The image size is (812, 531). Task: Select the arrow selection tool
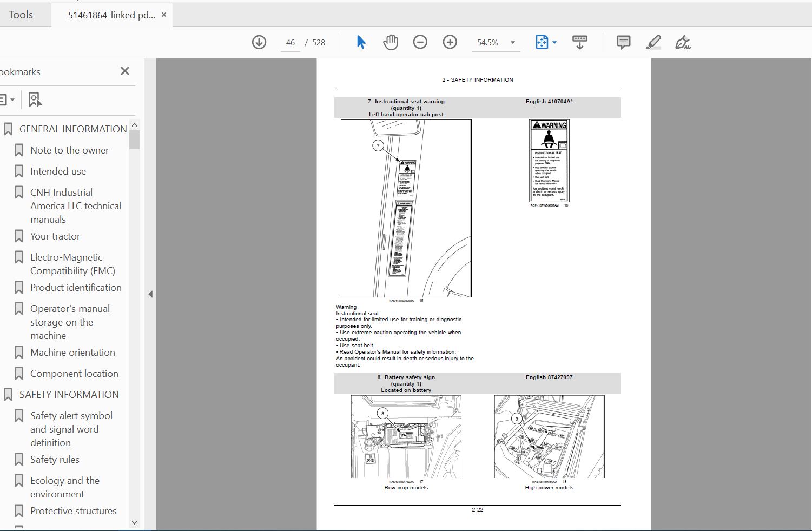click(x=361, y=42)
